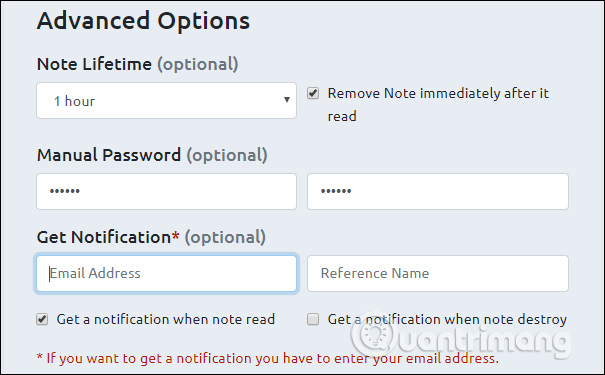Click the Remove Note immediately after it read label
This screenshot has height=375, width=605.
coord(438,105)
